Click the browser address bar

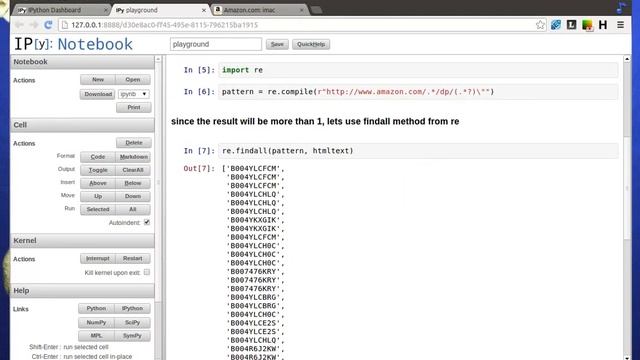point(302,25)
